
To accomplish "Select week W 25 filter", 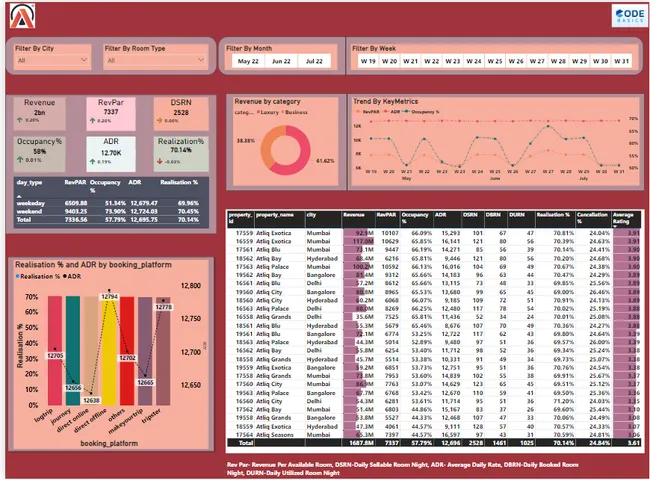I will (495, 61).
